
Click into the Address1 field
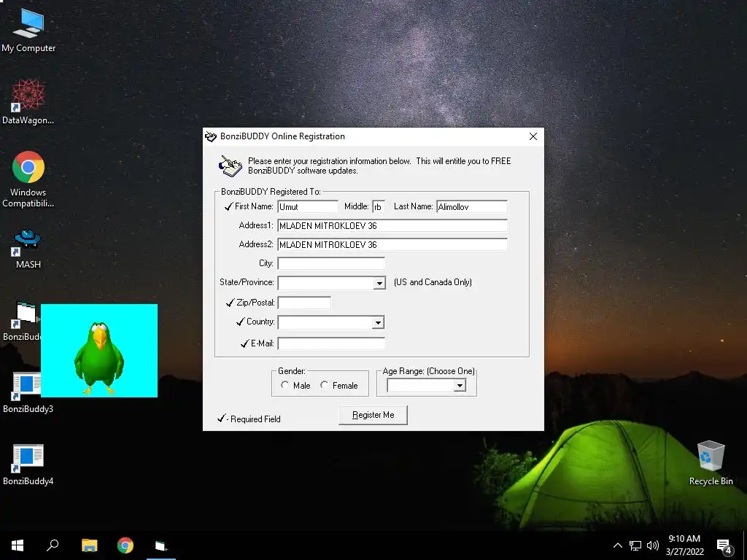click(392, 226)
